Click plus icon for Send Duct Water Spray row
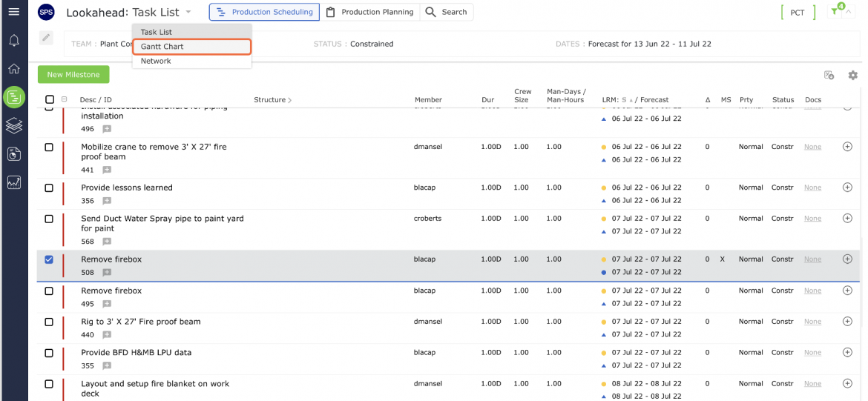The image size is (868, 401). tap(847, 219)
